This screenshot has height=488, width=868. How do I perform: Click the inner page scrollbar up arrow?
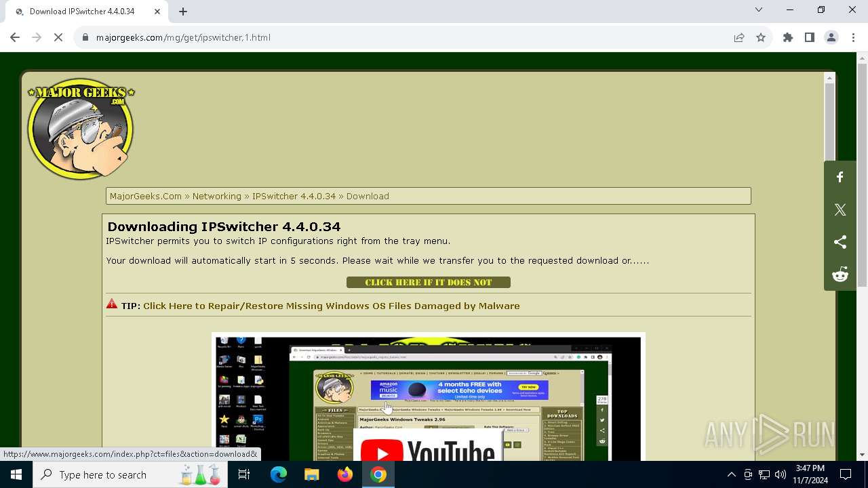pos(829,78)
